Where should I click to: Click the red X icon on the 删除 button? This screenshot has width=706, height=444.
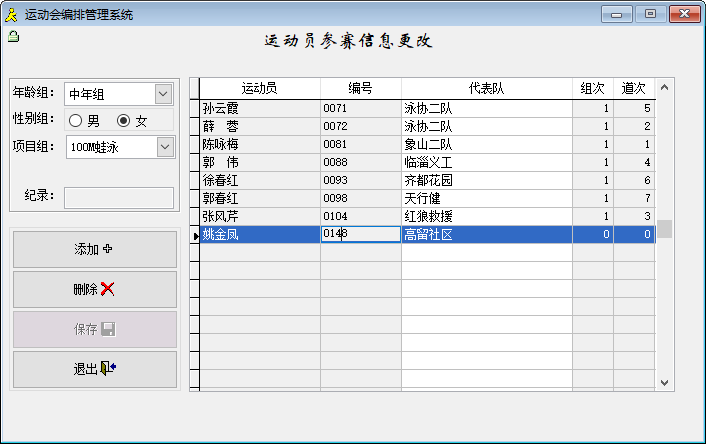pos(108,289)
